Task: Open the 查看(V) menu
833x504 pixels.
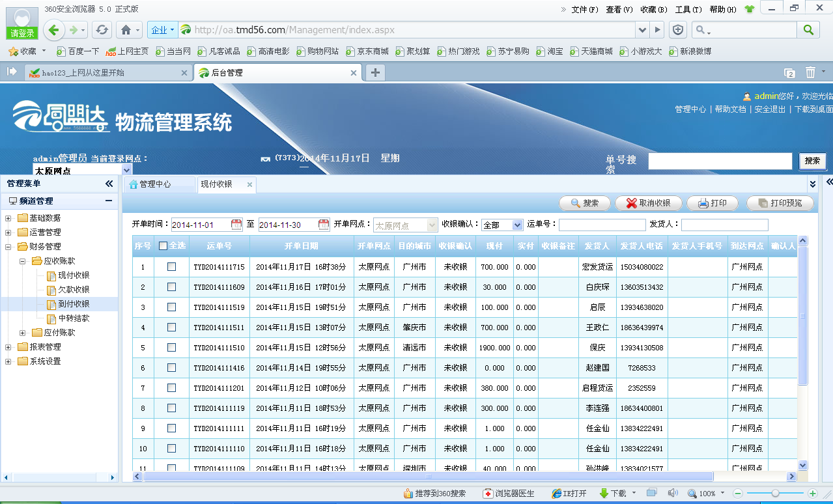Action: click(x=619, y=10)
